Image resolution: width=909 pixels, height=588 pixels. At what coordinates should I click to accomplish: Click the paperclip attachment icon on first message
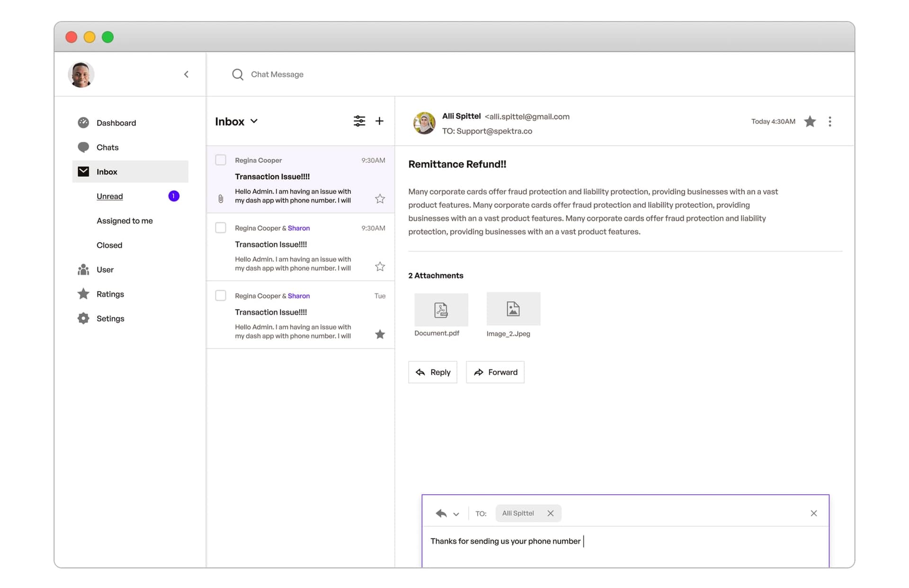pos(221,199)
